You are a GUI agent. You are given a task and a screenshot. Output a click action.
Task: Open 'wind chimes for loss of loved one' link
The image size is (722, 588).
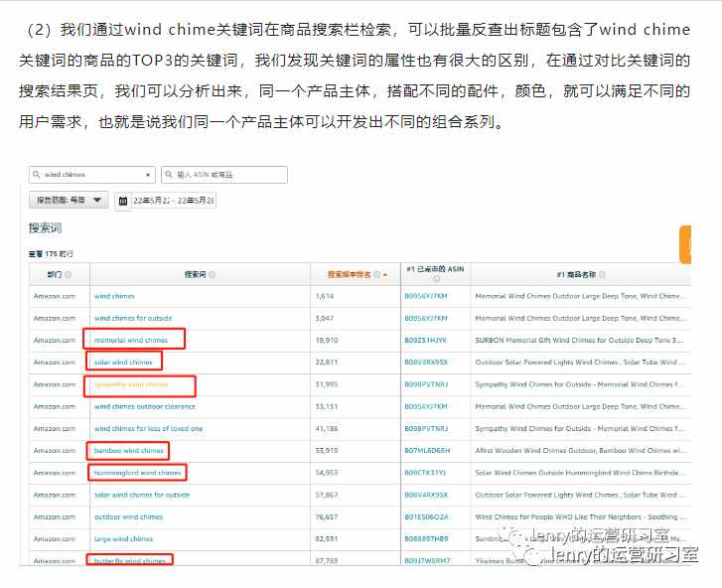(x=148, y=429)
